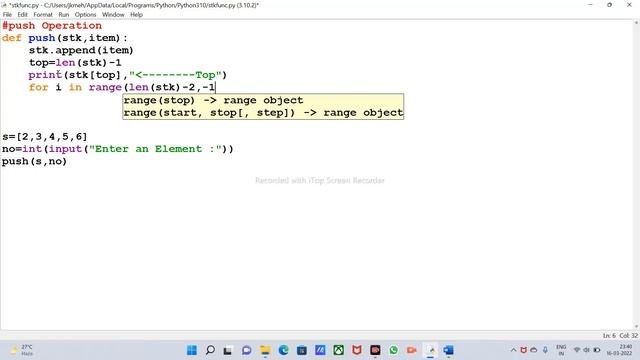Click the 'Enter an Element' input line
640x360 pixels.
(118, 149)
